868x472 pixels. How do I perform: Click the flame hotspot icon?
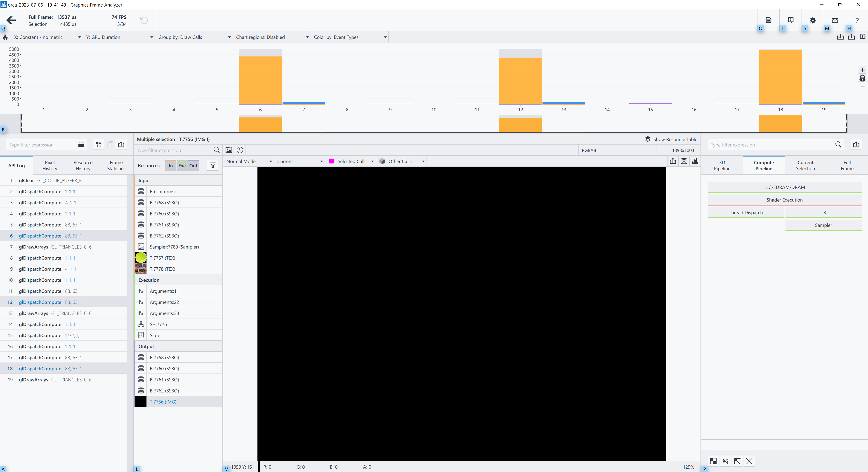coord(5,37)
